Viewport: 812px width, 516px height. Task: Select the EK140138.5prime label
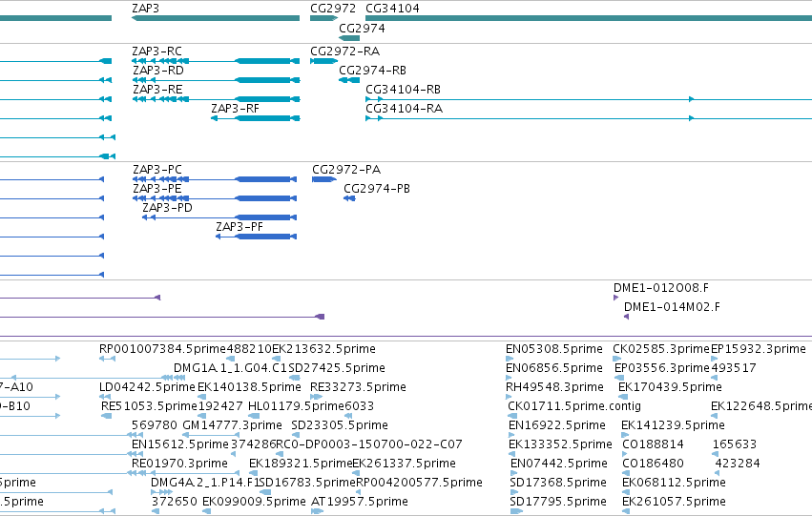(249, 387)
